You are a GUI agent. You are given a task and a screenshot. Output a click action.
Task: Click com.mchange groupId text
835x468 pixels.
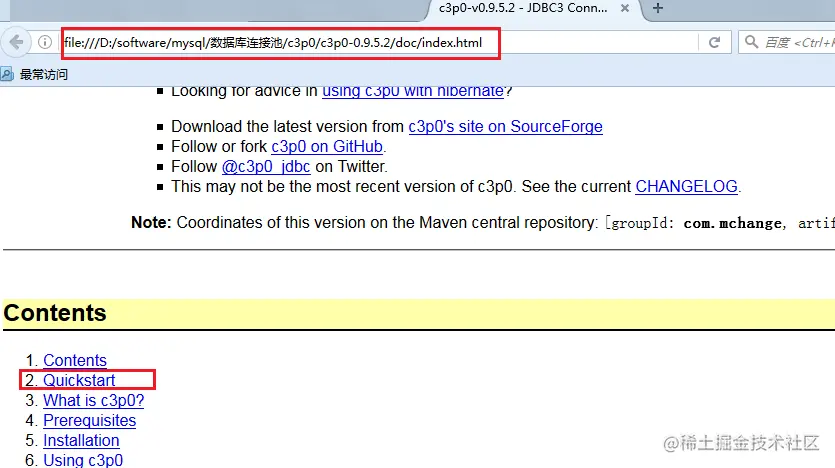732,224
